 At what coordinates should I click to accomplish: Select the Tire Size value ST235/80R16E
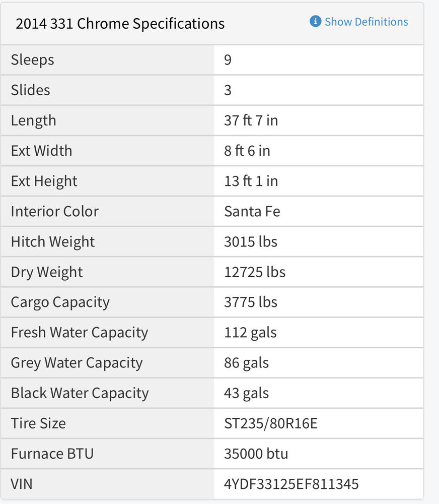pos(271,423)
